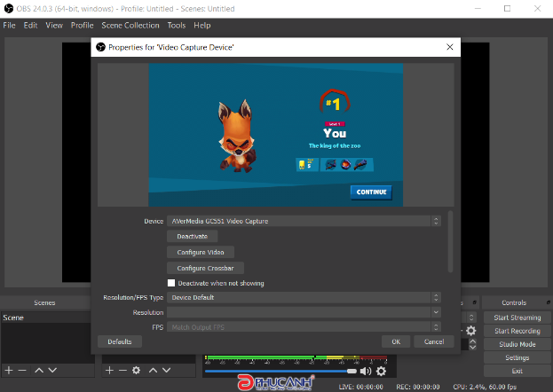Click REC: 00:00:00 status text

(418, 387)
